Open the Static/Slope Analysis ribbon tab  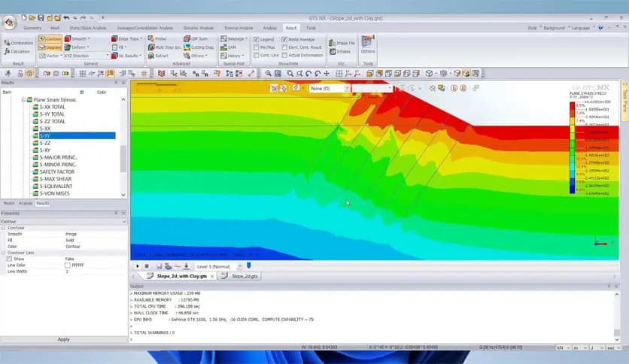[x=88, y=28]
